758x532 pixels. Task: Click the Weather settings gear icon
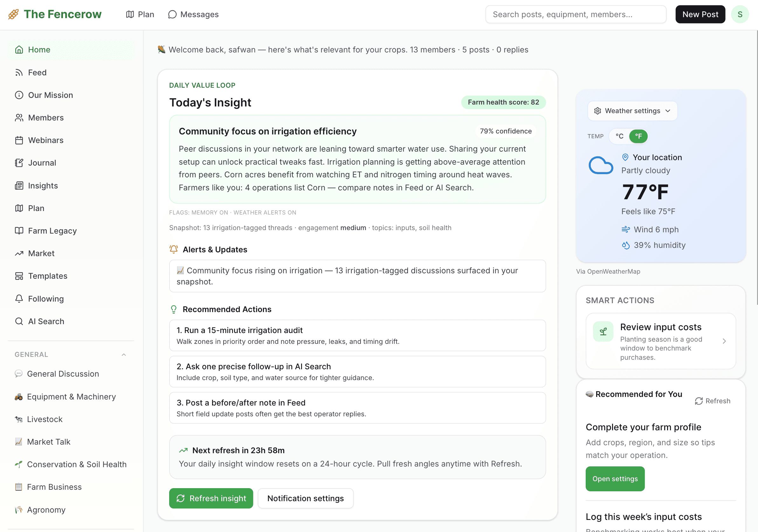coord(597,111)
